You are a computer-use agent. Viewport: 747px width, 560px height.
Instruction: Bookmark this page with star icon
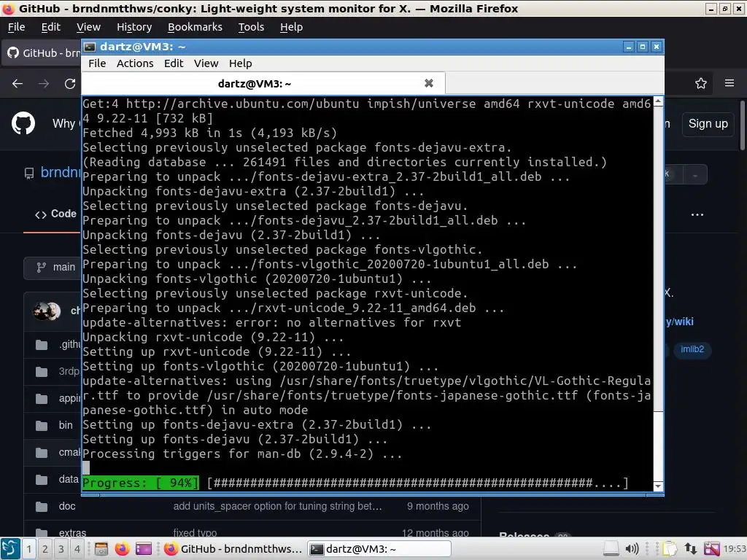click(701, 83)
